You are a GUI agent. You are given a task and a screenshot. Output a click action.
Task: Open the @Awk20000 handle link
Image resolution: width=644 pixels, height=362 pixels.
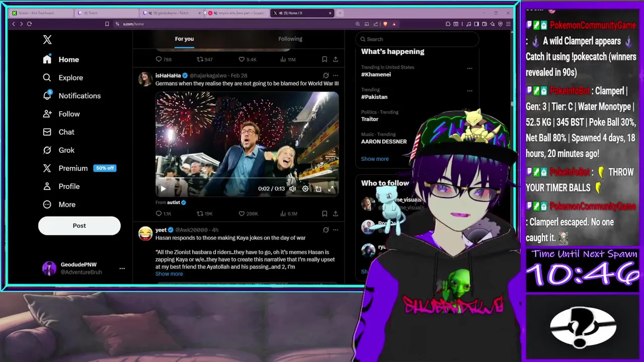191,230
